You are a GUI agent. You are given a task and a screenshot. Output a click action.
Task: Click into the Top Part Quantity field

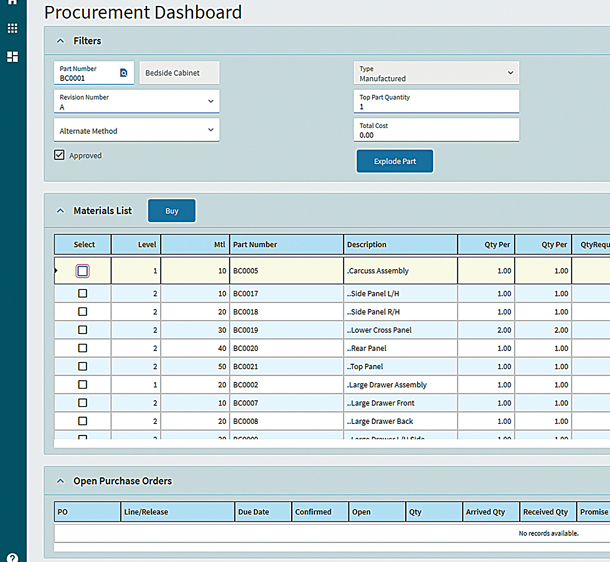437,102
